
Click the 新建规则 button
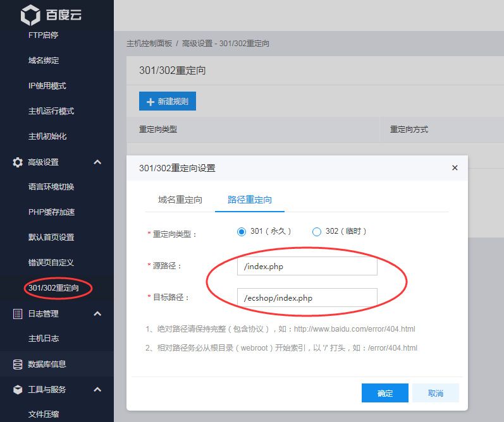click(168, 102)
